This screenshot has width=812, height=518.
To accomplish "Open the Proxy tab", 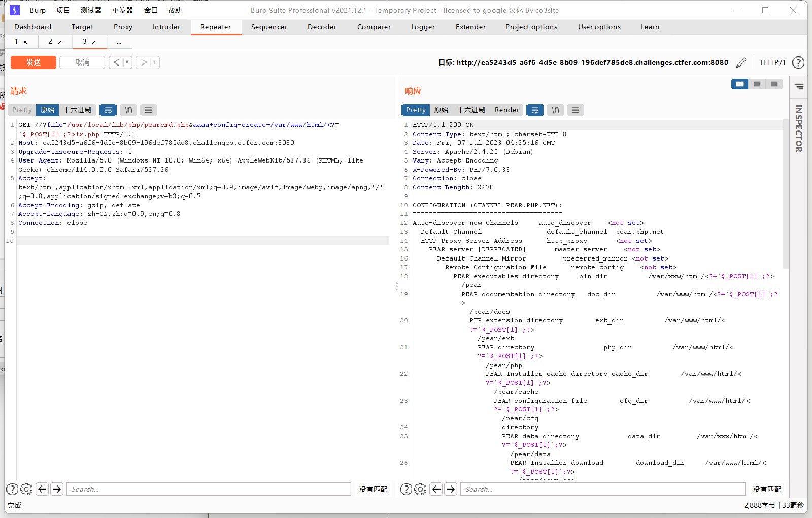I will pyautogui.click(x=123, y=27).
